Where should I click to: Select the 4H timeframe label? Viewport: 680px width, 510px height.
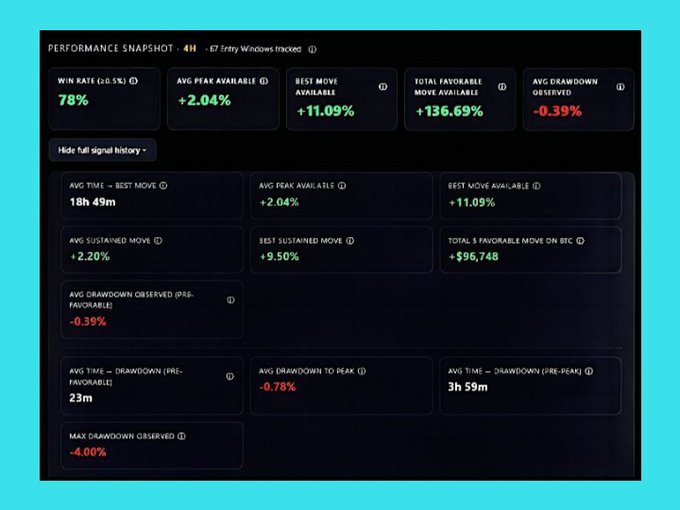click(x=190, y=48)
